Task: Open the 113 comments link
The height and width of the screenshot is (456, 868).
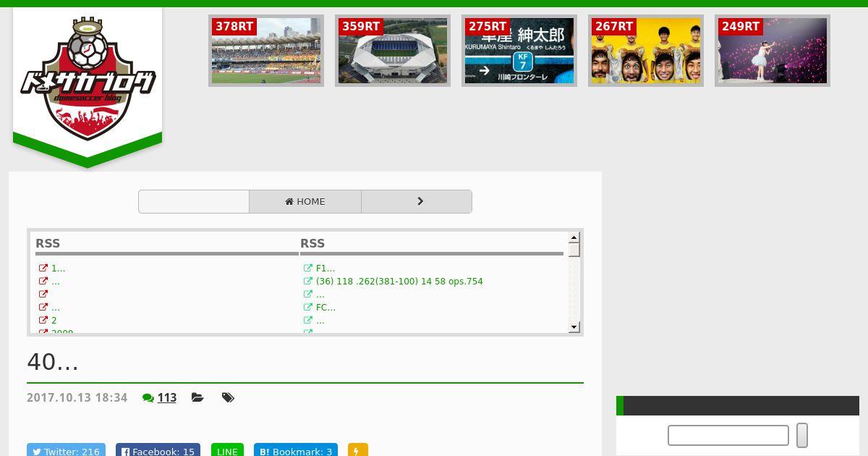Action: tap(167, 397)
